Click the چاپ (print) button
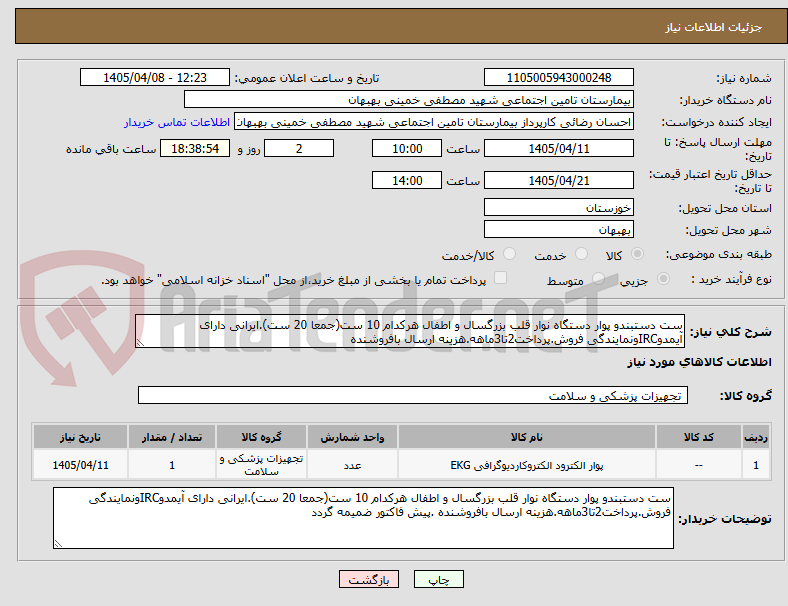788x606 pixels. tap(438, 579)
